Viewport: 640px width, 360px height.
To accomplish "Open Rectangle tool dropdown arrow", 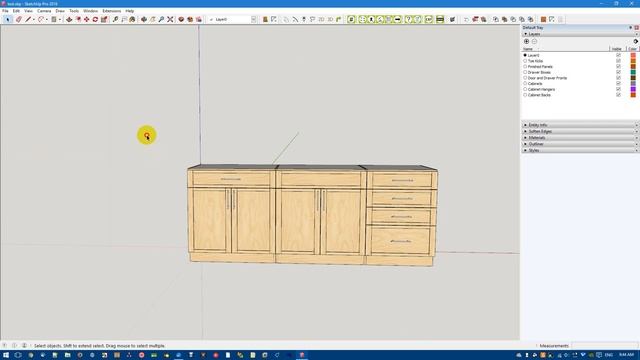I will (60, 19).
